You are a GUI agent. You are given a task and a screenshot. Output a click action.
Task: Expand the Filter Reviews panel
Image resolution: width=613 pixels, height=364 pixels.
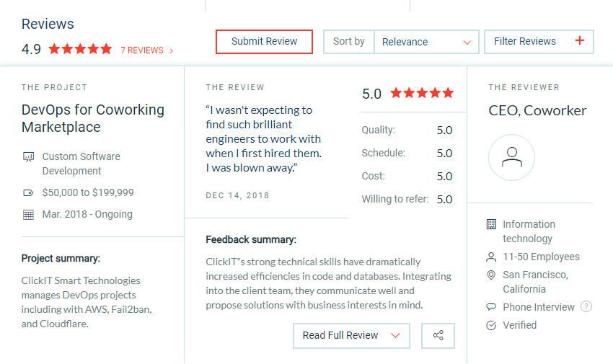tap(539, 42)
